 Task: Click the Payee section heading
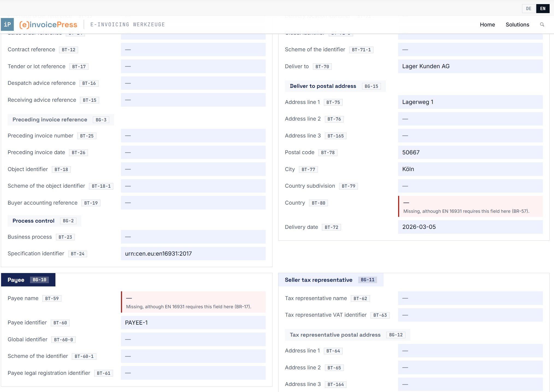click(x=16, y=280)
